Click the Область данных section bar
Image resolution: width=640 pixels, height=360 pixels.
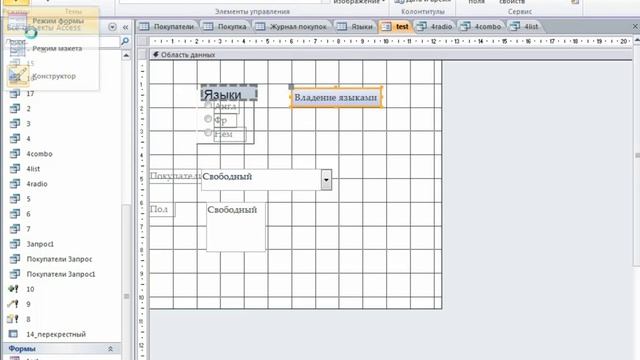[x=391, y=55]
